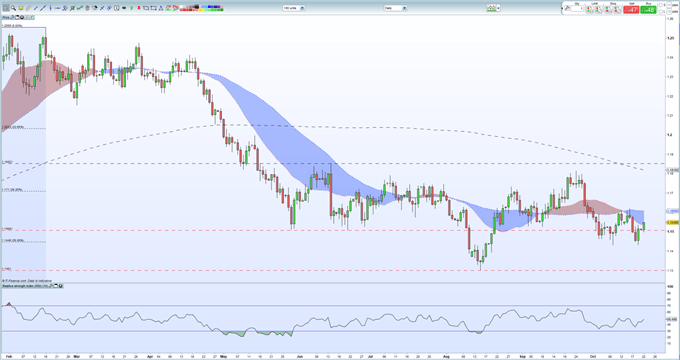This screenshot has height=360, width=680.
Task: Click the green Buy price button
Action: coord(648,10)
